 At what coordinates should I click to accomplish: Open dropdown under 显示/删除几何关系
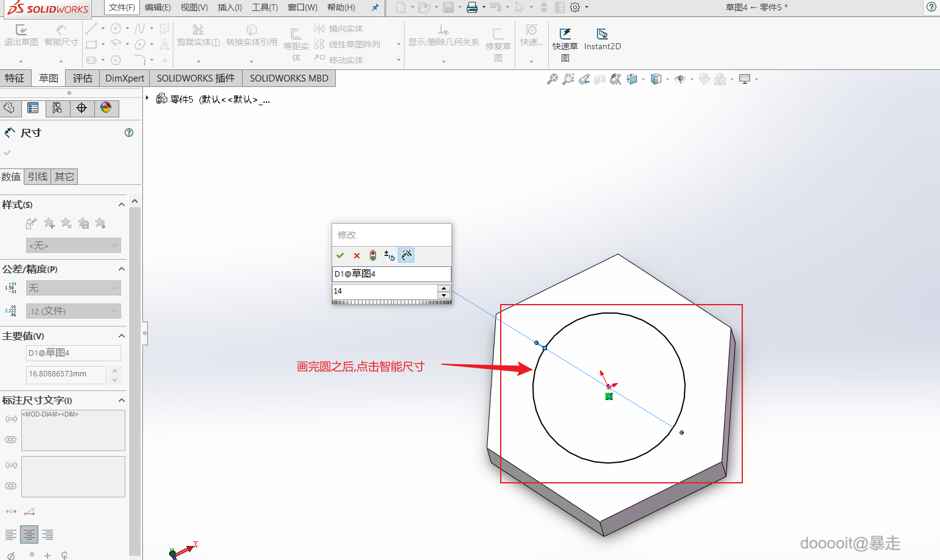[x=444, y=61]
